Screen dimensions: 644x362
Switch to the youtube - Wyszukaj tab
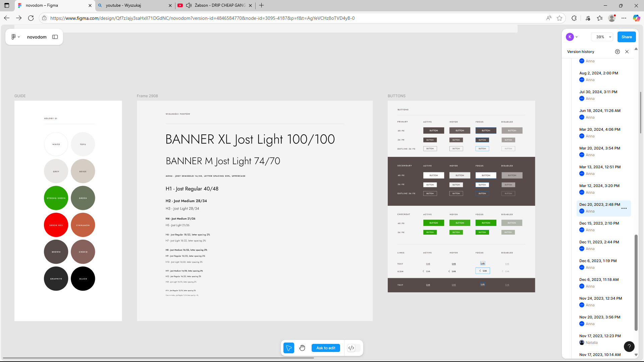click(x=134, y=5)
